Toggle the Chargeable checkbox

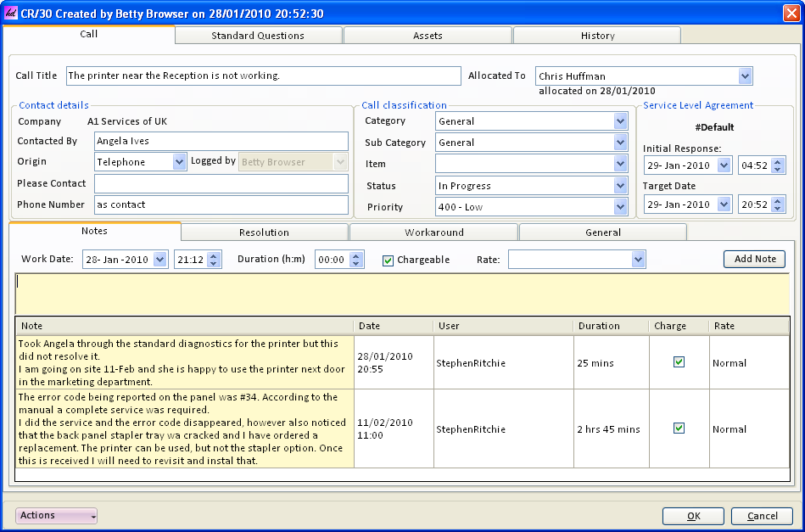point(388,260)
